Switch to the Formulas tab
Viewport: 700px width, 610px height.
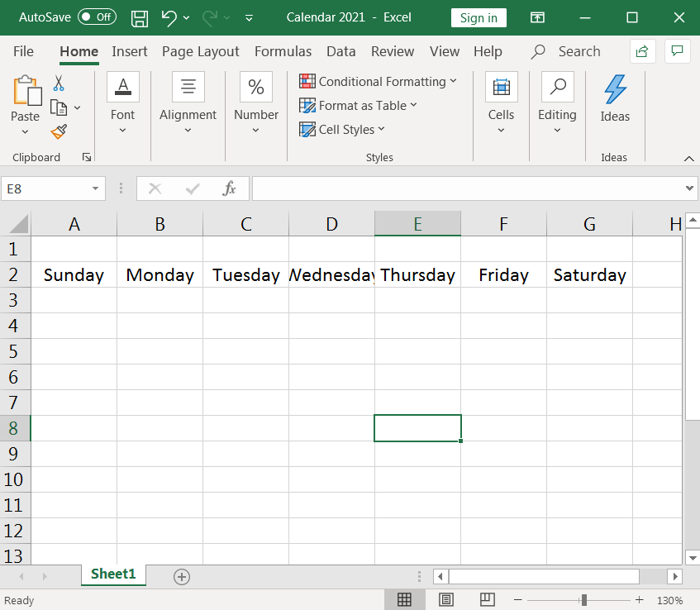click(283, 51)
